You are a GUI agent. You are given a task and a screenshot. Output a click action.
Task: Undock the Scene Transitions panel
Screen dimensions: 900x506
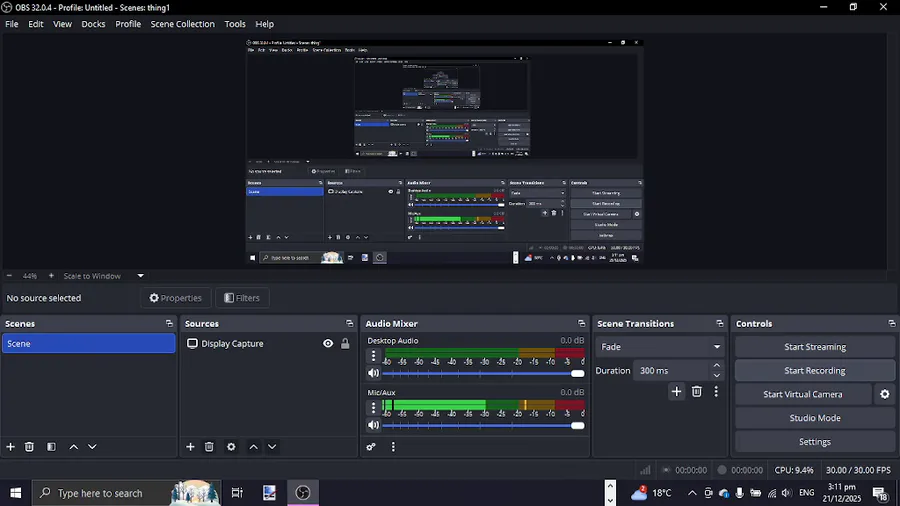tap(719, 324)
